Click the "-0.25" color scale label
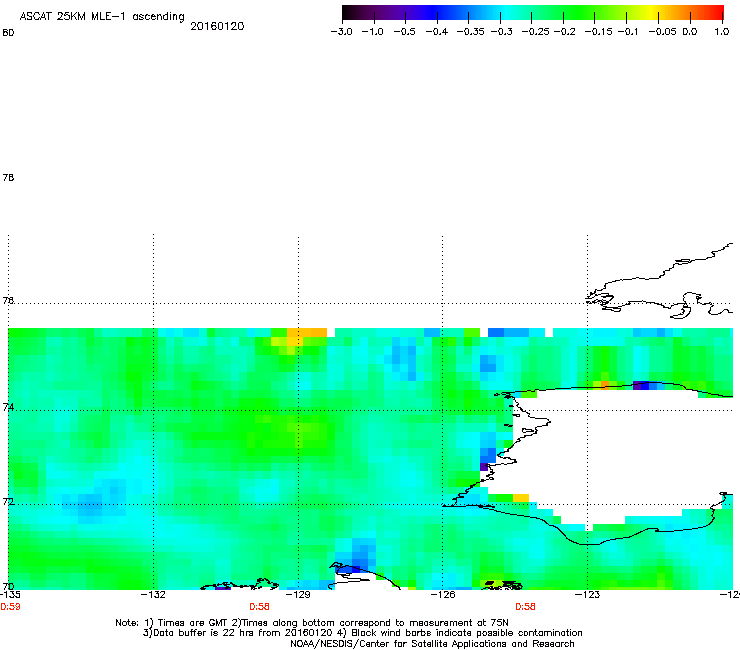This screenshot has width=740, height=650. [535, 32]
